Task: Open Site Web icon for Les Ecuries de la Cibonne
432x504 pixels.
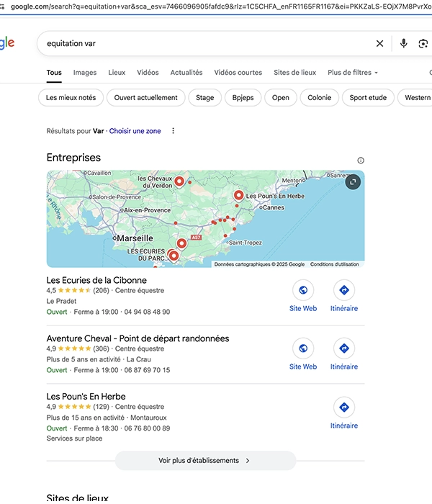Action: (x=303, y=290)
